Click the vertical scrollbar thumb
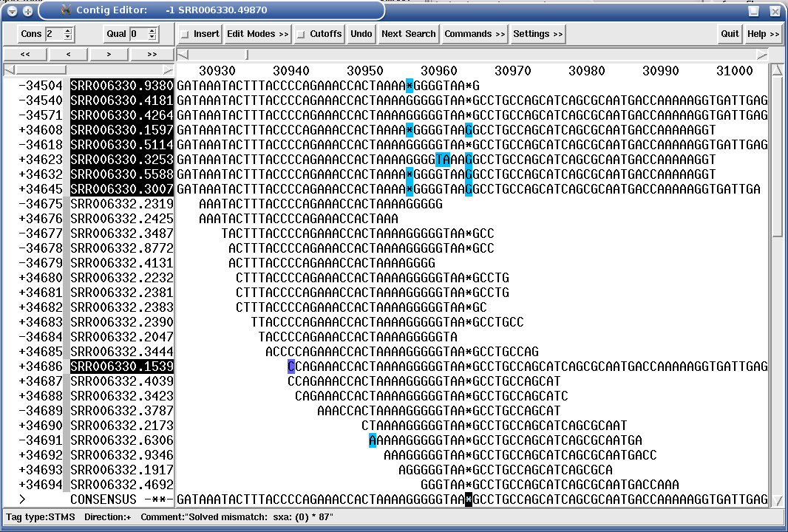This screenshot has height=532, width=788. (x=777, y=157)
